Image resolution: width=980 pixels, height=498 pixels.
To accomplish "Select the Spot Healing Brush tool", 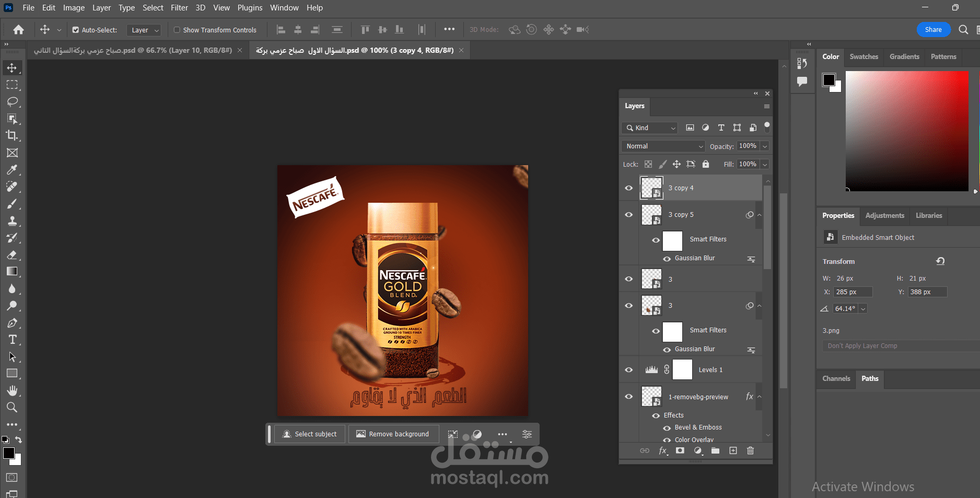I will click(x=12, y=187).
